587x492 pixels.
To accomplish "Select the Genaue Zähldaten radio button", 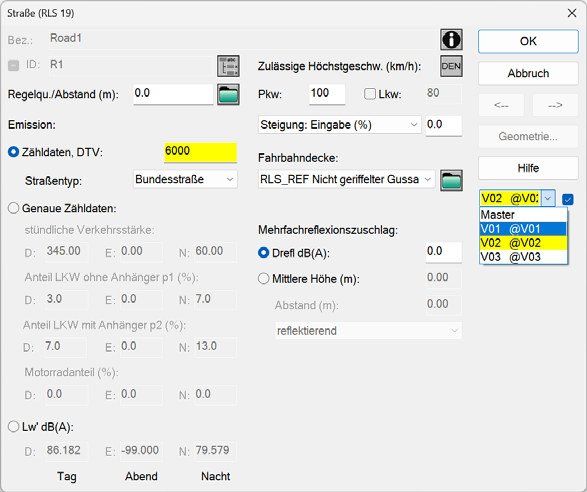I will [x=13, y=208].
